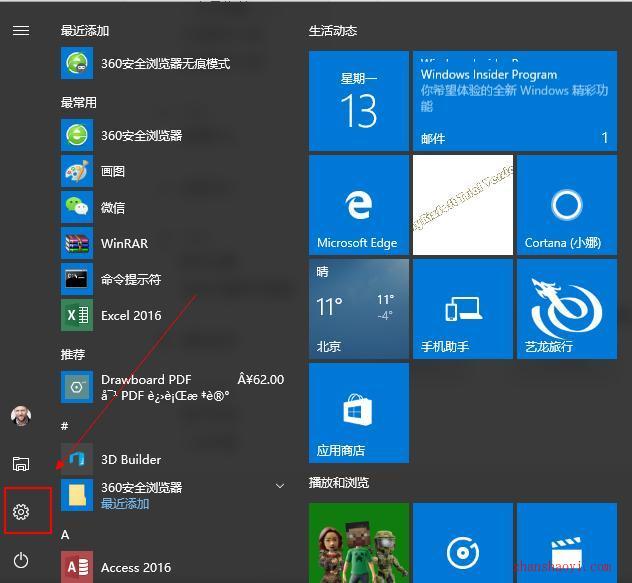Open the 应用商店 Store tile
632x583 pixels.
coord(359,413)
